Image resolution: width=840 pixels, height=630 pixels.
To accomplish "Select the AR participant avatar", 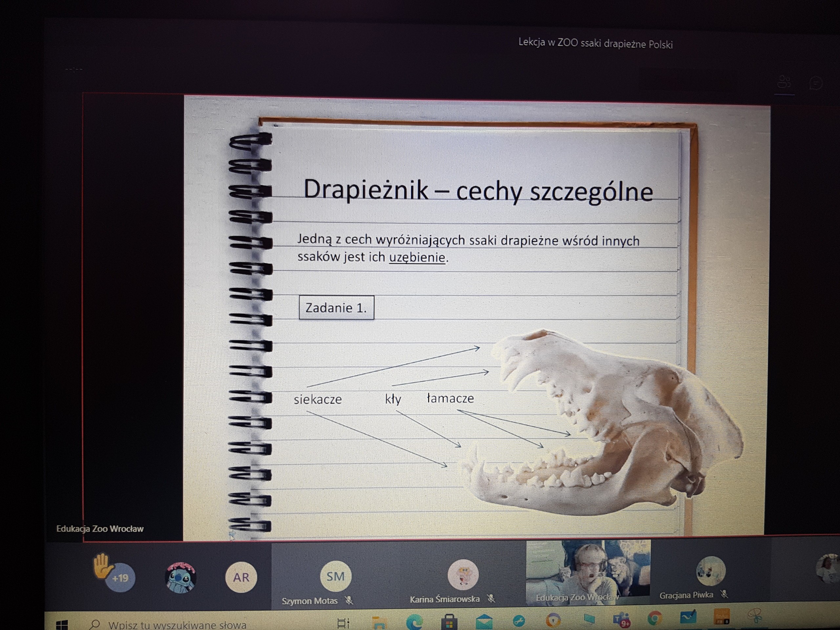I will tap(241, 577).
